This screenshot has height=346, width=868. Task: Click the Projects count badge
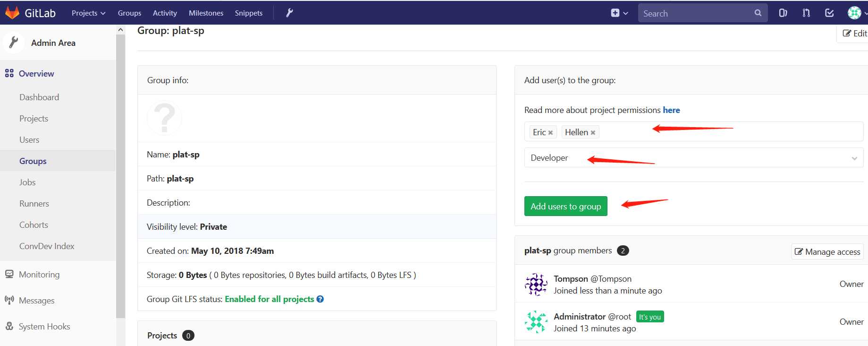pyautogui.click(x=188, y=336)
